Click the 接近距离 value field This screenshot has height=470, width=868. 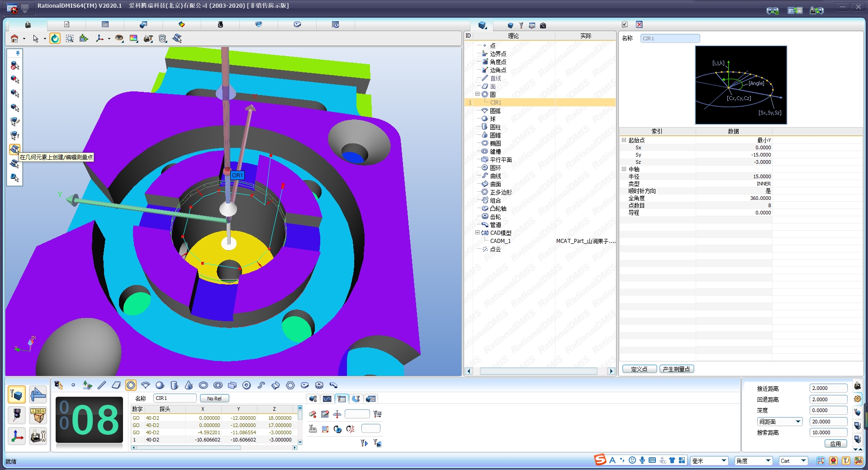828,388
